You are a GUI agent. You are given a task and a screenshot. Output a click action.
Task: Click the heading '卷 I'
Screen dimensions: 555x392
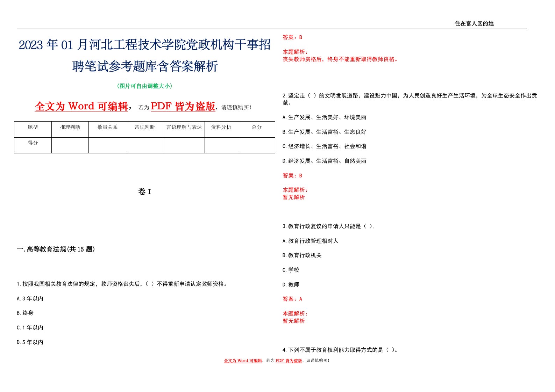144,191
